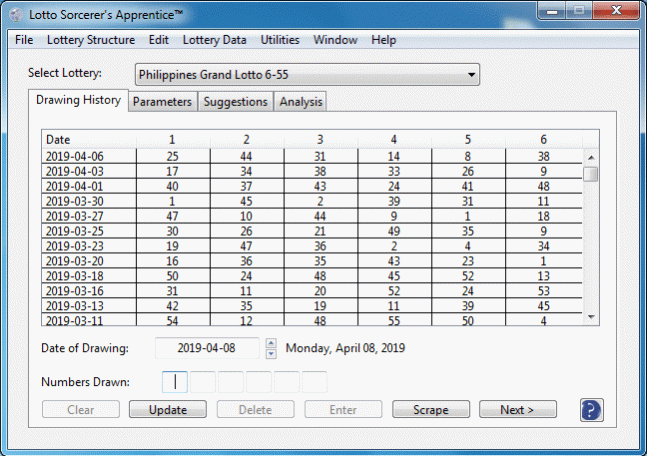Click the Update button
The image size is (647, 456).
[x=168, y=410]
